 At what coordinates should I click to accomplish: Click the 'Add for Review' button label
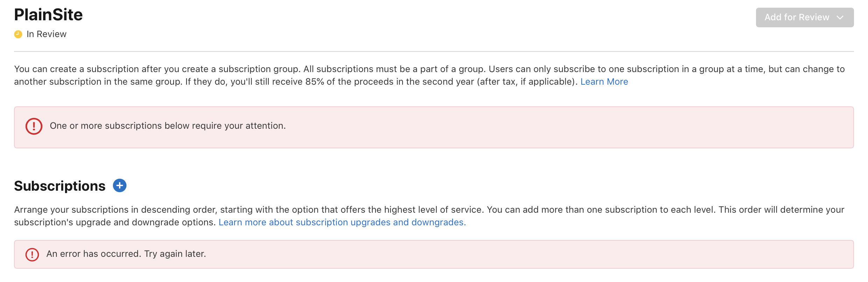tap(797, 17)
